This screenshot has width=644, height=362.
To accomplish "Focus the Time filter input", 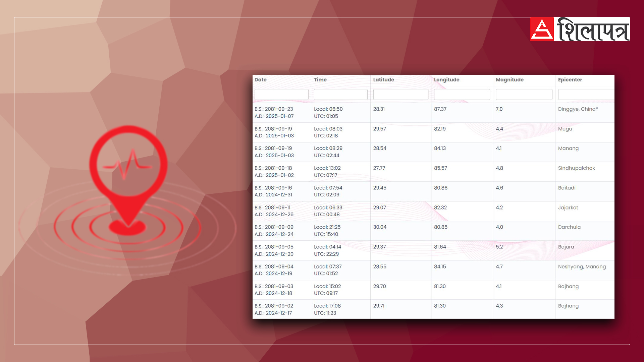I will [x=340, y=95].
